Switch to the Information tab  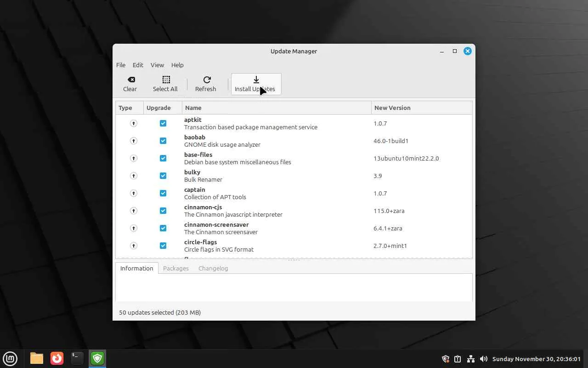[137, 268]
